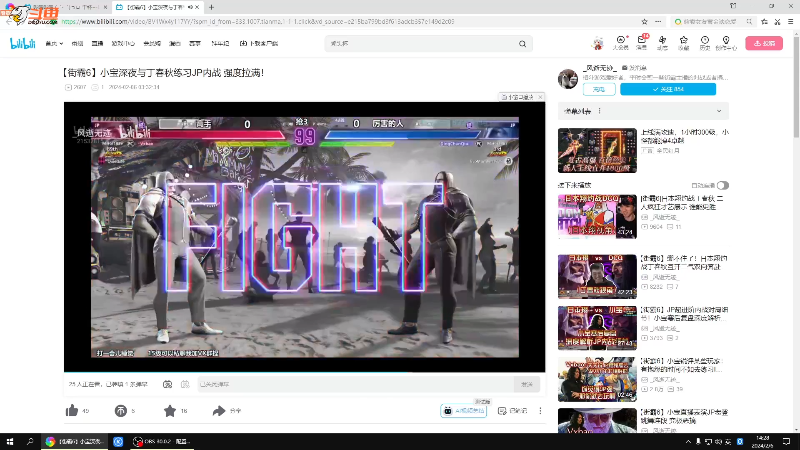Click the video player FIGHT frame
This screenshot has width=800, height=450.
click(x=305, y=237)
